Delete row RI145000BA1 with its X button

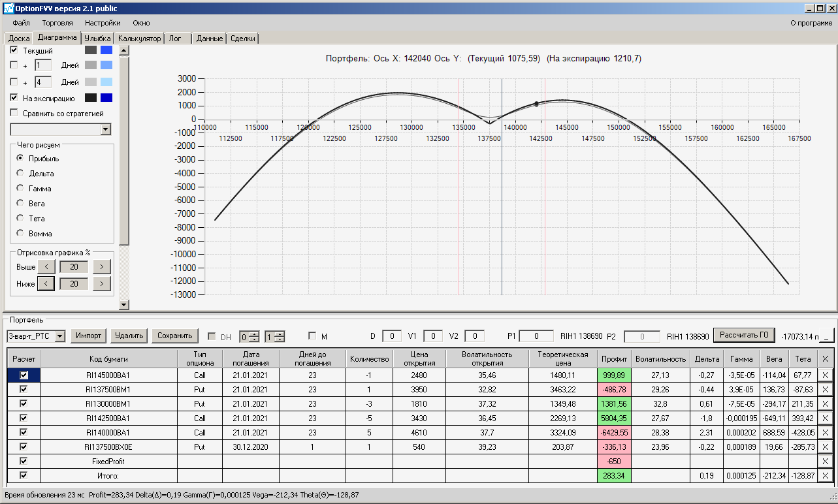tap(825, 375)
